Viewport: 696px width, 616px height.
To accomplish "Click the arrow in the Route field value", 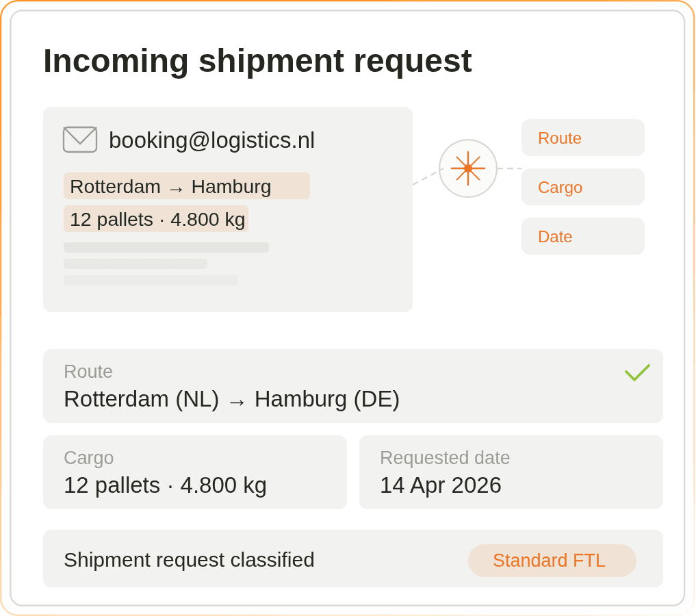I will tap(237, 400).
